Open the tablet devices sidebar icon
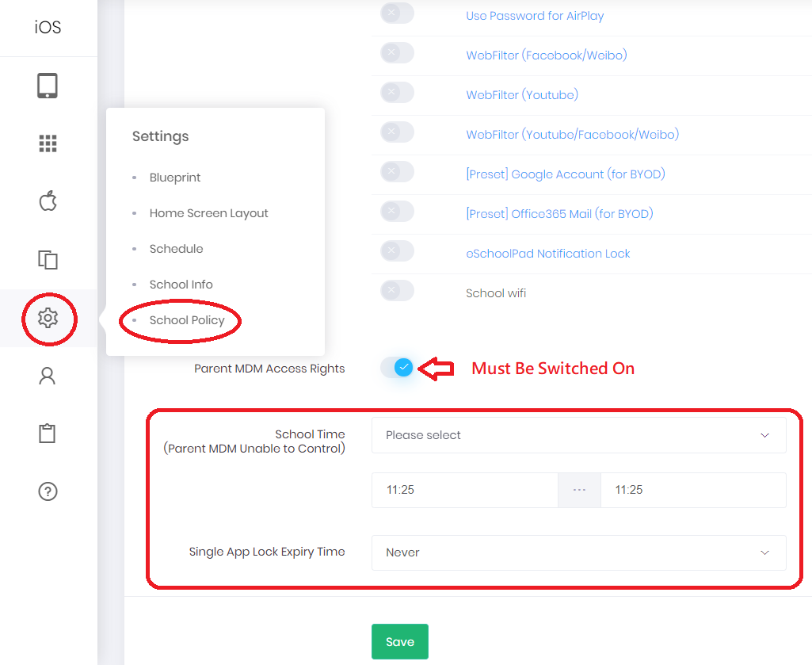The height and width of the screenshot is (665, 812). pyautogui.click(x=47, y=86)
